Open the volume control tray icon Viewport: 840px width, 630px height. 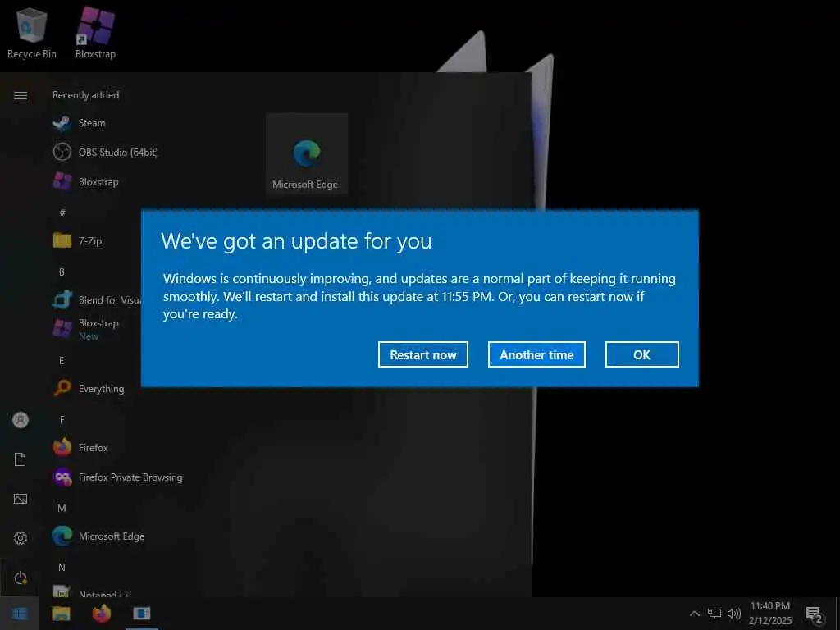coord(734,614)
